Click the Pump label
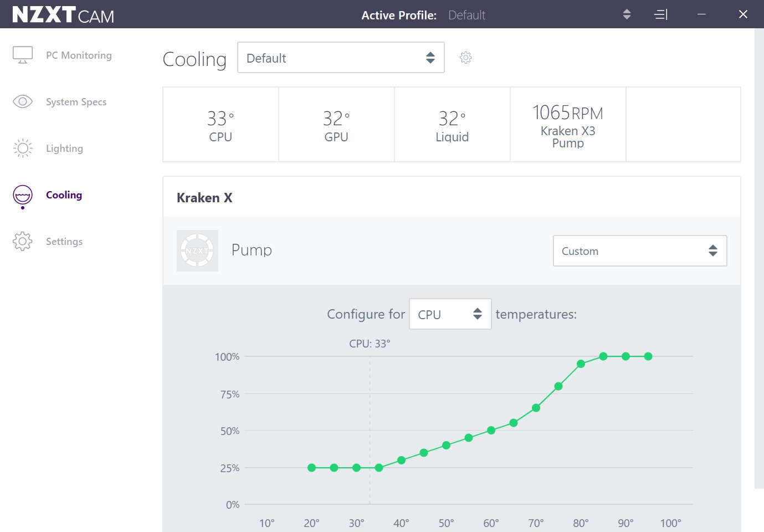764x532 pixels. click(252, 250)
